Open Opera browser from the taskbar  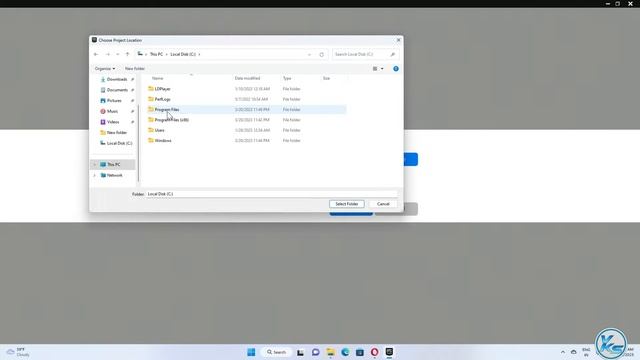[x=374, y=352]
